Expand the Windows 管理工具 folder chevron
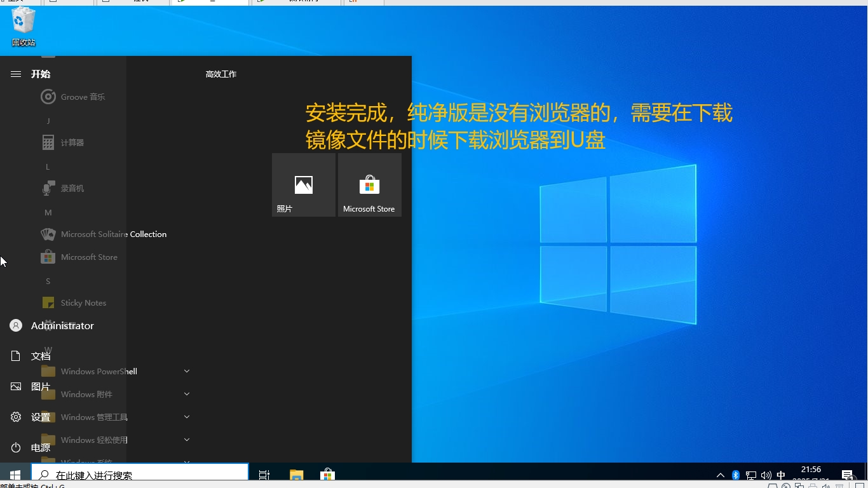The image size is (868, 488). (x=187, y=417)
